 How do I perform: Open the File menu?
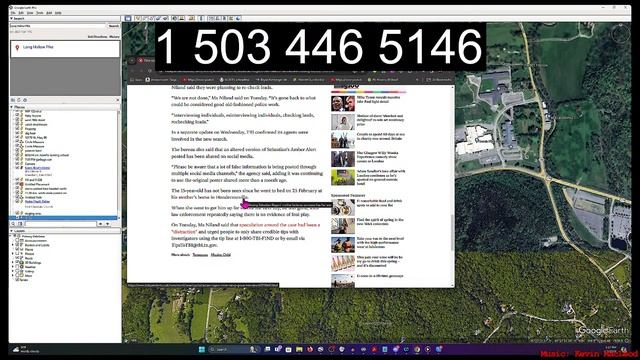pos(13,13)
